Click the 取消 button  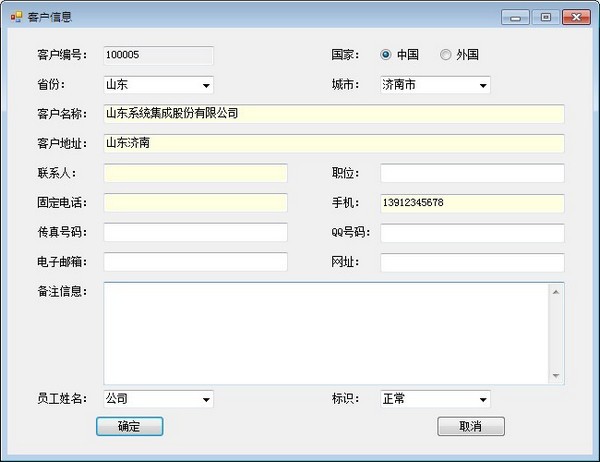[471, 426]
